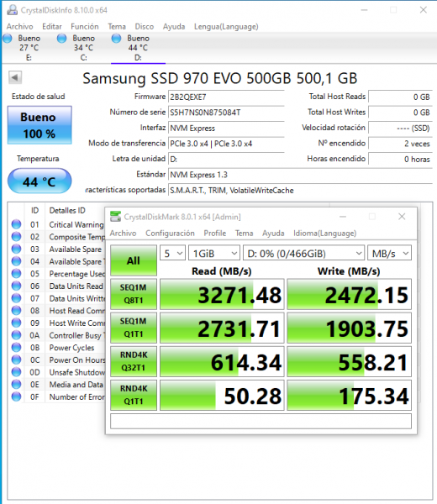Click the empty comment box in CrystalDiskMark
The width and height of the screenshot is (437, 504).
(261, 421)
